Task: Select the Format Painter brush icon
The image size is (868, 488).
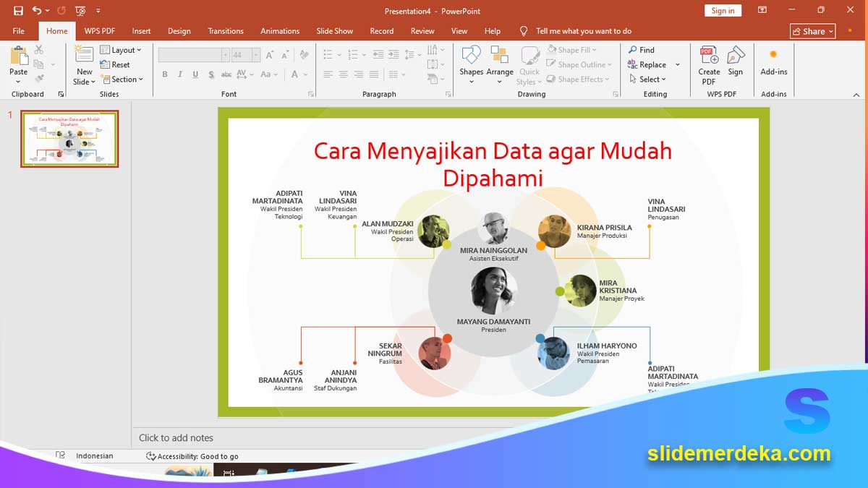Action: click(x=39, y=79)
